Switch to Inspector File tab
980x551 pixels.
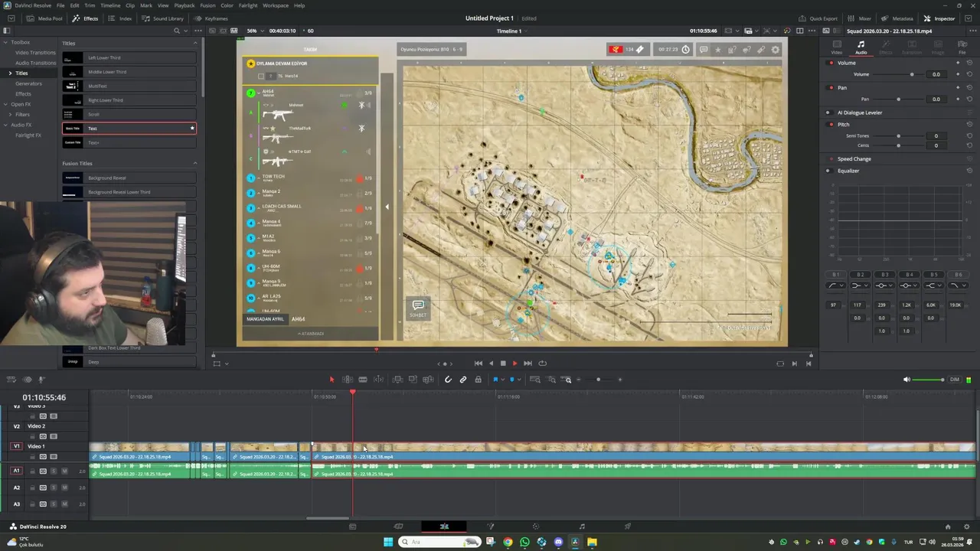(x=963, y=47)
